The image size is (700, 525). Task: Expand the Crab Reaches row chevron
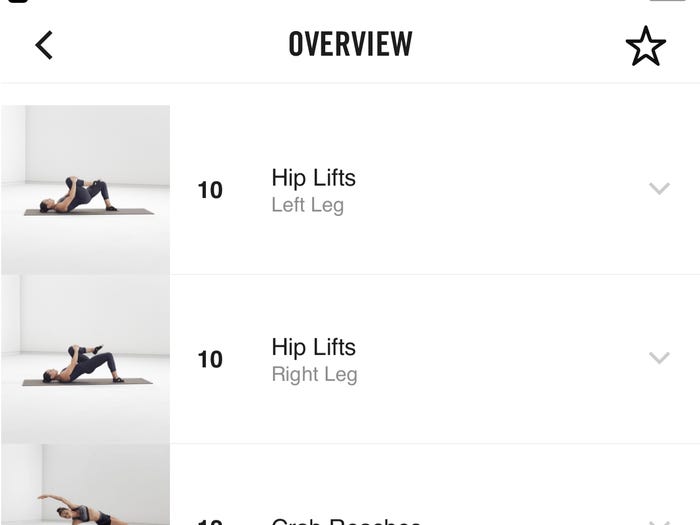[658, 520]
